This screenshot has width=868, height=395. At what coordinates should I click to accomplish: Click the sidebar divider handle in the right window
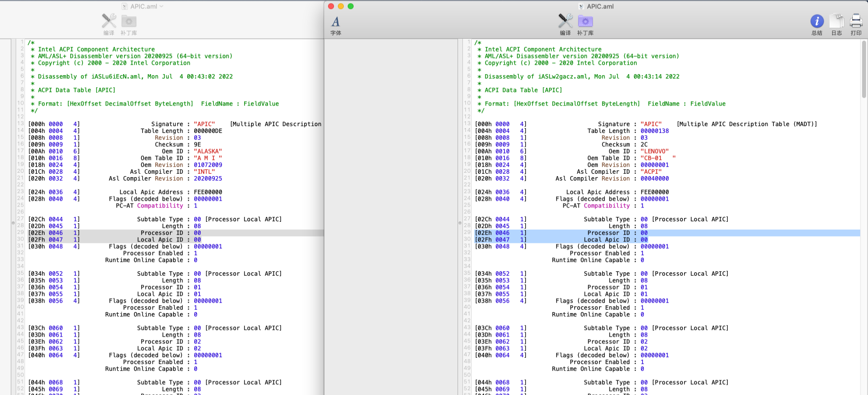click(460, 223)
